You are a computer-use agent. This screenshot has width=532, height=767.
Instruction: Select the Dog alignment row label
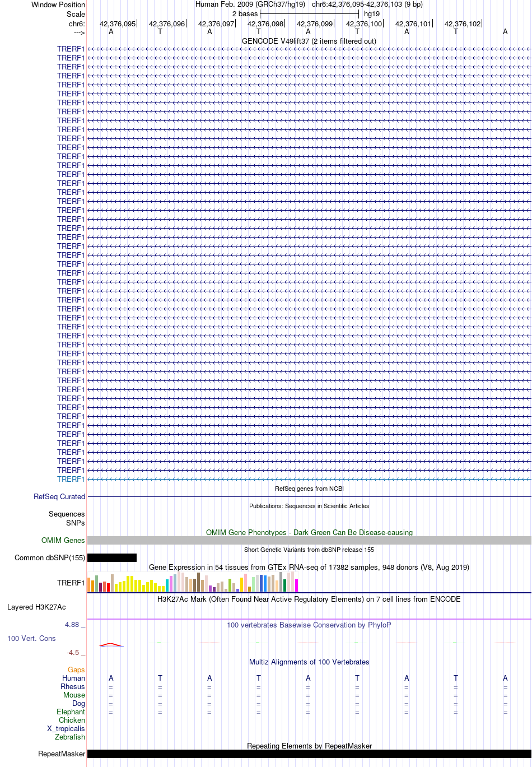coord(79,703)
